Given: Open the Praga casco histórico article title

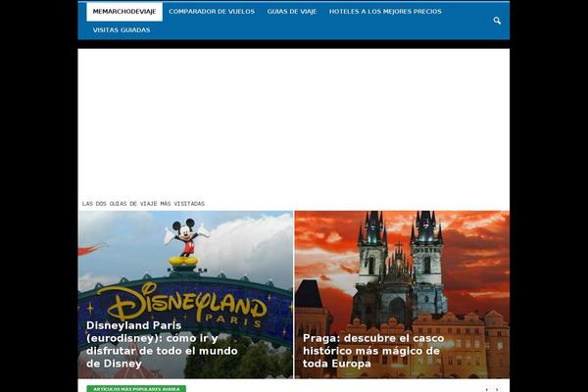Looking at the screenshot, I should point(373,351).
